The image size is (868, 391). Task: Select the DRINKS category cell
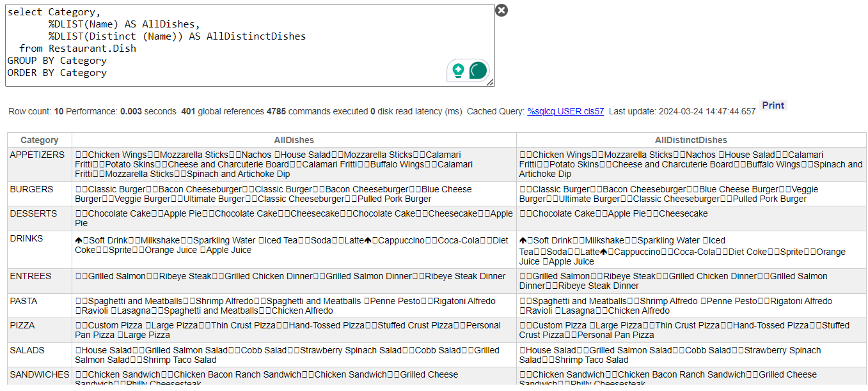point(26,239)
